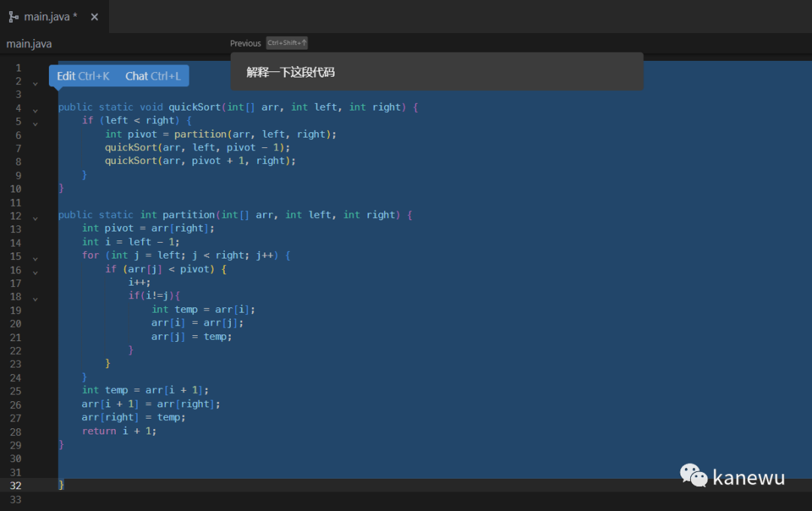Click the Ctrl+Shift+↑ shortcut badge
The height and width of the screenshot is (511, 812).
click(287, 44)
